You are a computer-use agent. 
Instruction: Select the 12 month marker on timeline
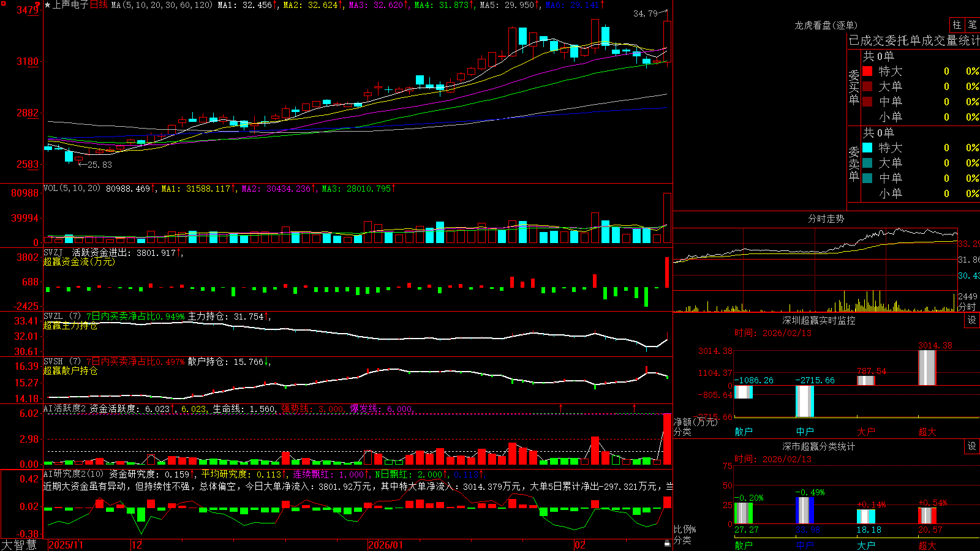pyautogui.click(x=137, y=545)
